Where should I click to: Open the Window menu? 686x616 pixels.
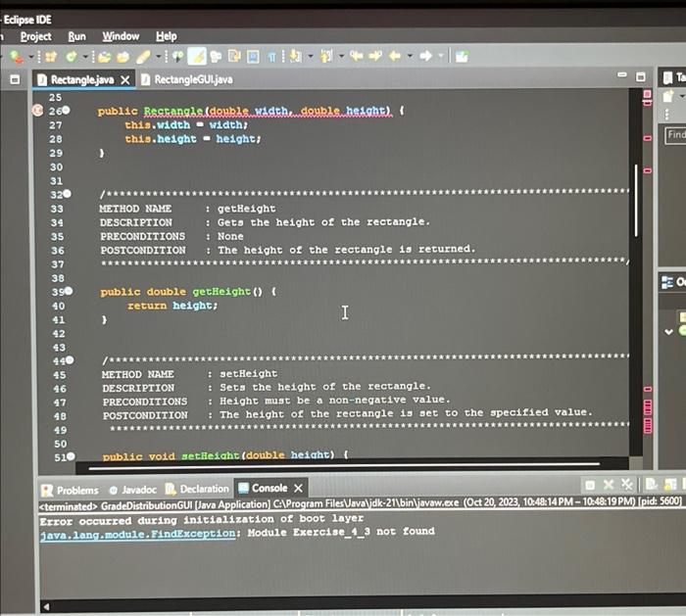click(x=121, y=36)
